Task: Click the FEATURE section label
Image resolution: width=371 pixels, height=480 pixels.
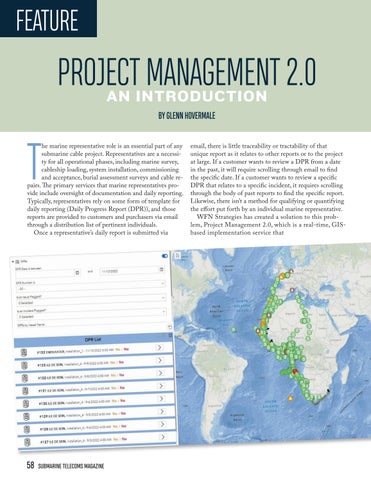Action: (x=47, y=20)
